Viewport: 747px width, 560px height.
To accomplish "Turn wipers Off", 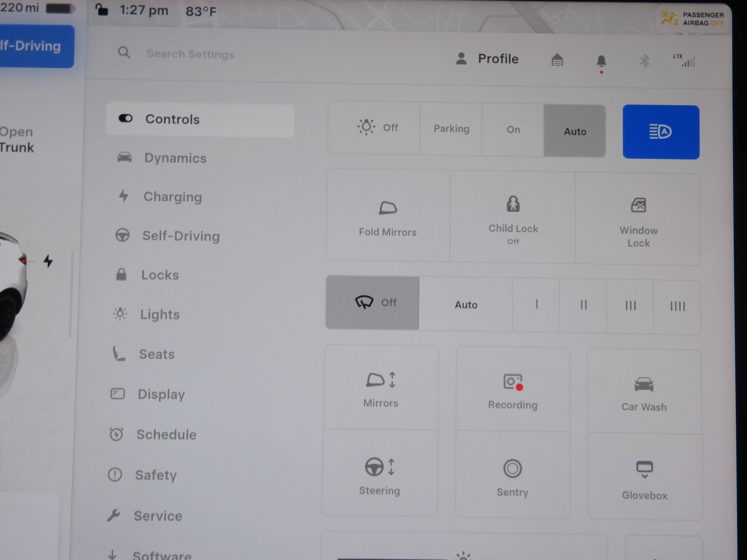I will [372, 303].
